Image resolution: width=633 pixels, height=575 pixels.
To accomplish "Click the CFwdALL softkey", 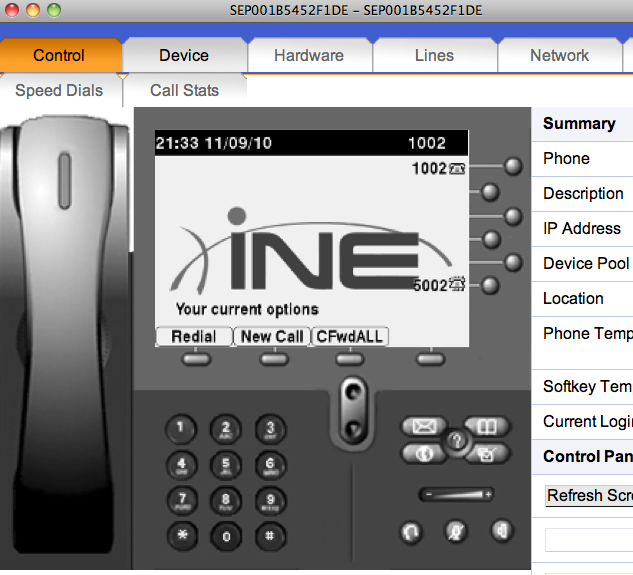I will point(350,336).
